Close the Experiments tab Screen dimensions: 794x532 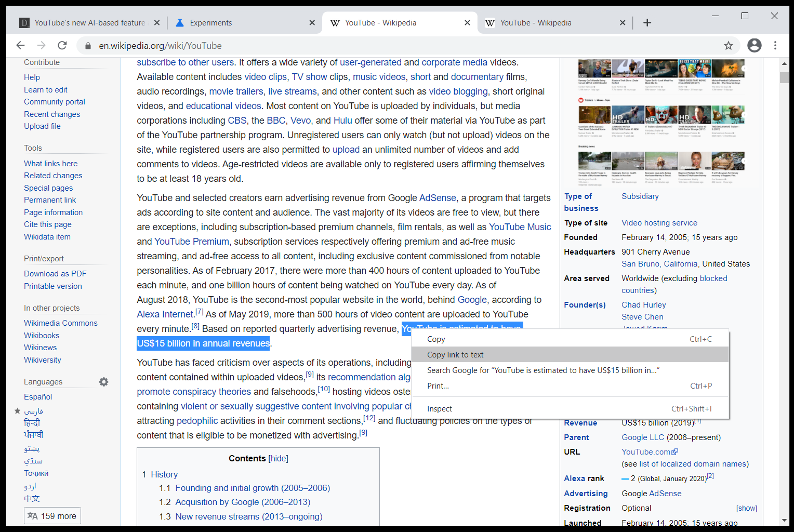point(312,23)
